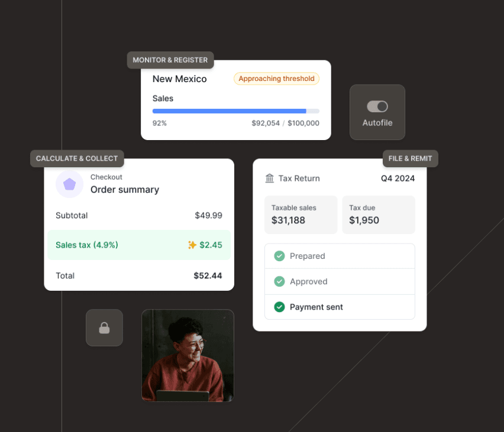Viewport: 504px width, 432px height.
Task: Click the sparkle icon beside $2.45
Action: coord(192,245)
